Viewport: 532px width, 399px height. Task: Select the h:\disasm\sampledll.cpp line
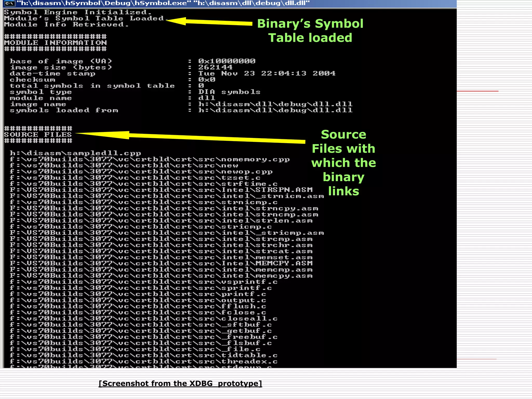tap(75, 153)
